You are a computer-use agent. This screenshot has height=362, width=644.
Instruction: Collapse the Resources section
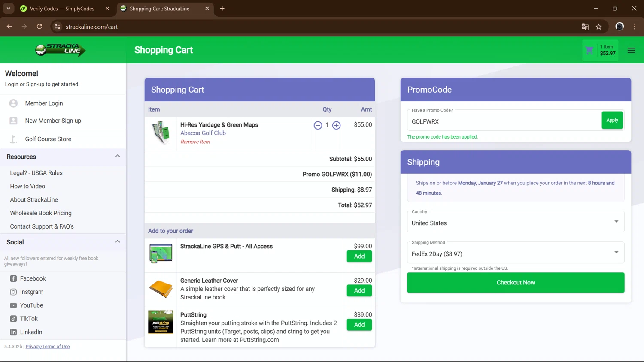tap(118, 156)
